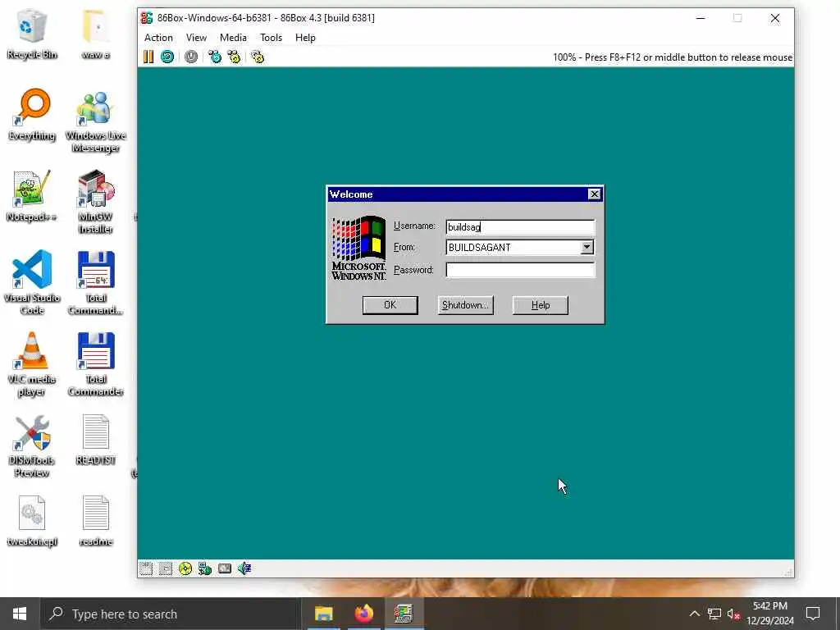The image size is (840, 630).
Task: Open Firefox from the taskbar
Action: click(x=363, y=614)
